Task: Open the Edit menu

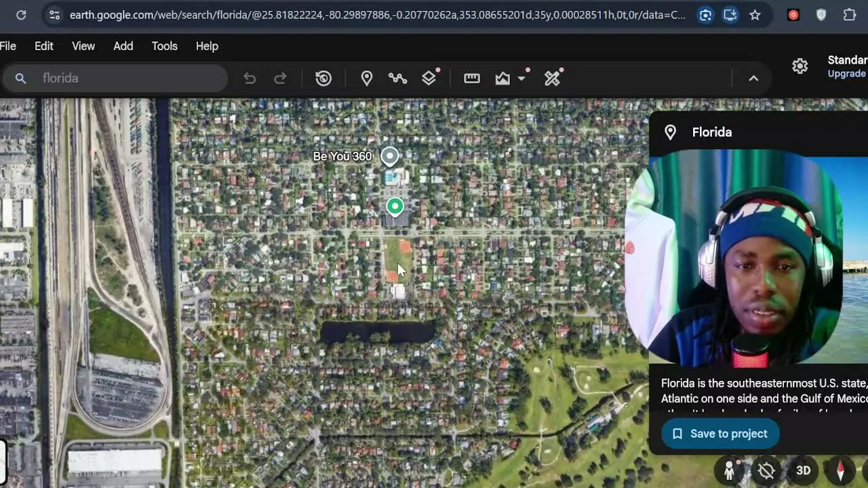Action: coord(44,46)
